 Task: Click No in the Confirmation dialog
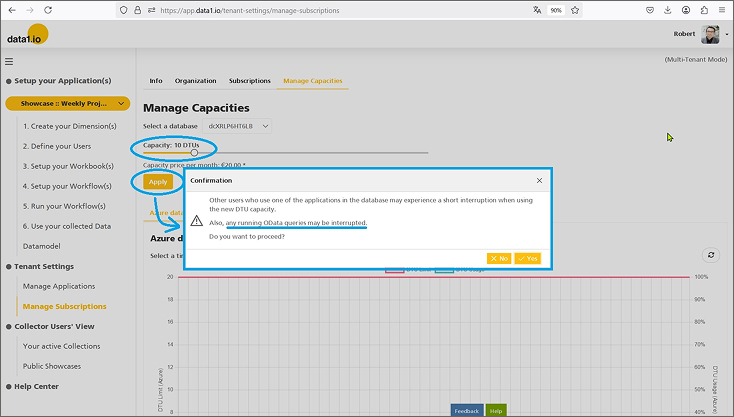499,258
